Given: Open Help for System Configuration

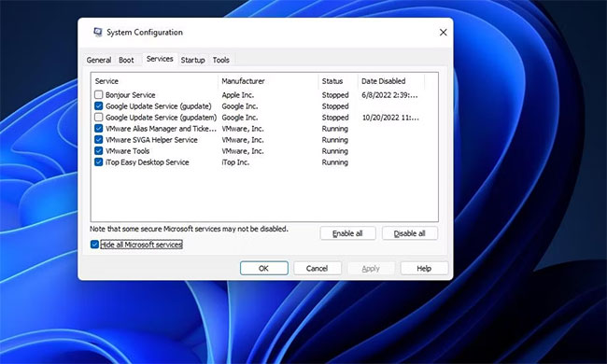Looking at the screenshot, I should click(424, 268).
